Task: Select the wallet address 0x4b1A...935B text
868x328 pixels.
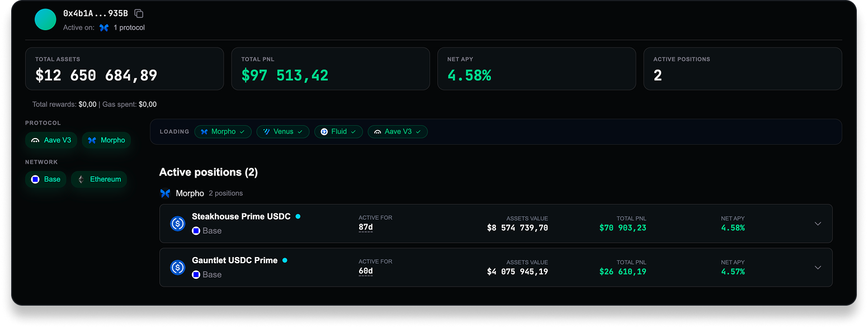Action: [x=96, y=13]
